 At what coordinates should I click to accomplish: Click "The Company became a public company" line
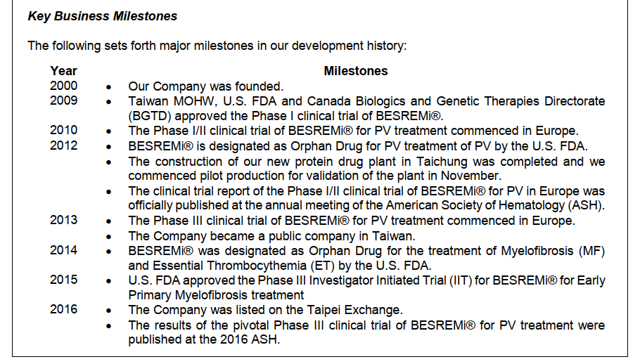(271, 235)
